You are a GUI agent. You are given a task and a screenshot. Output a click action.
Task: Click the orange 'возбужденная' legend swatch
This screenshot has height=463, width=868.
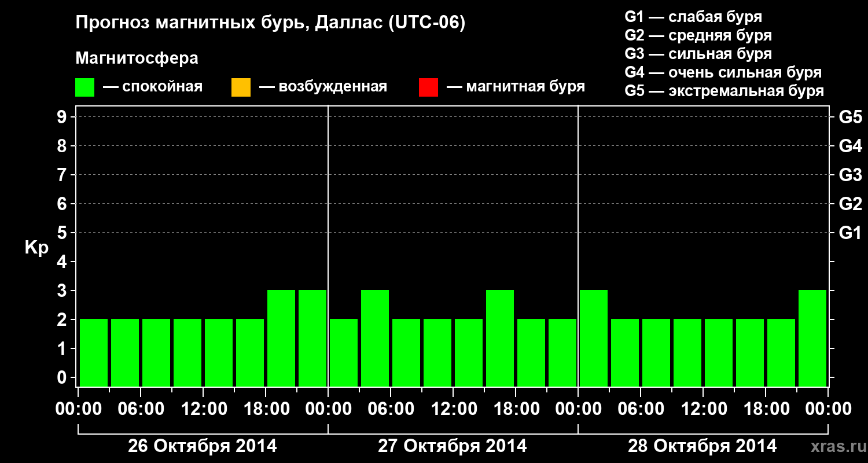241,87
